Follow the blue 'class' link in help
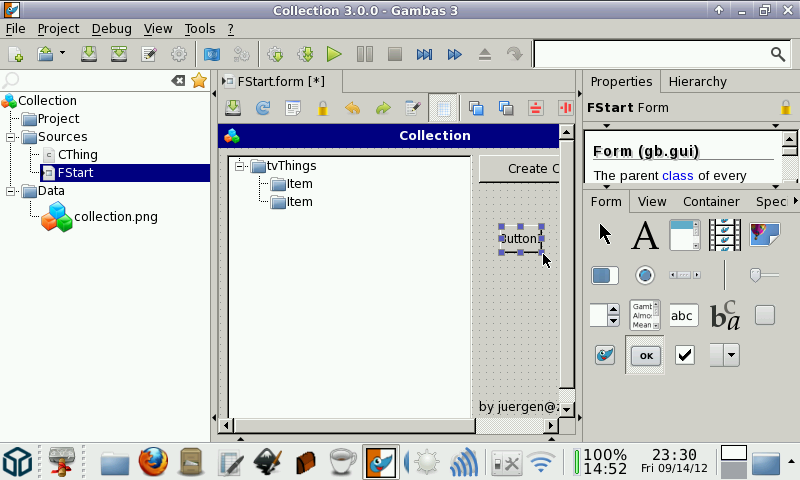Image resolution: width=800 pixels, height=480 pixels. (x=677, y=176)
